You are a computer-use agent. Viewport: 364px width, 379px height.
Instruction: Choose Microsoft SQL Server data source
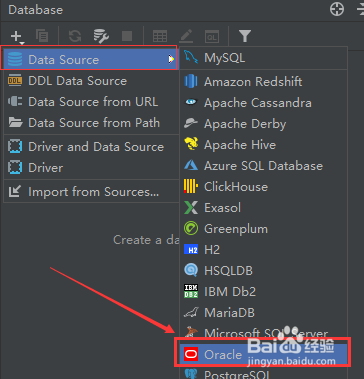[264, 333]
